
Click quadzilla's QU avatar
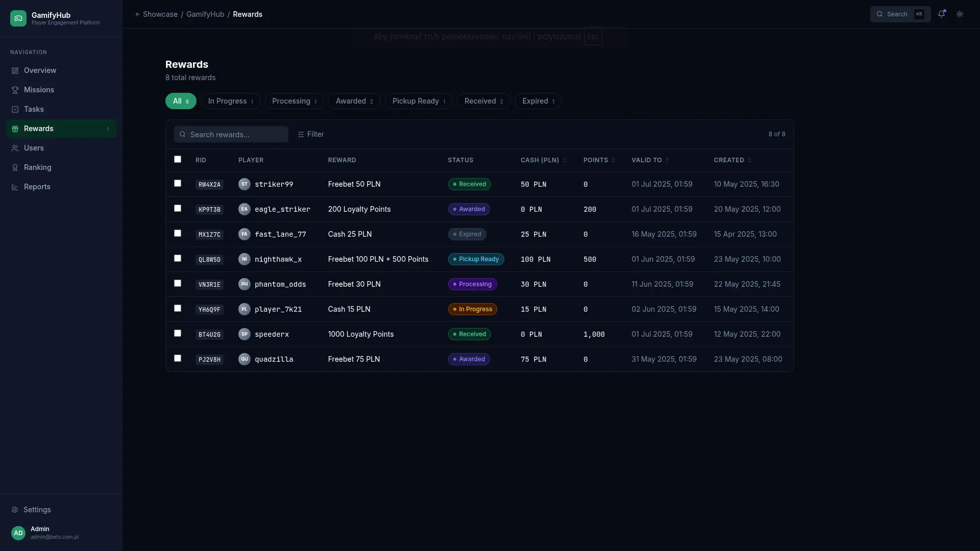[x=244, y=359]
